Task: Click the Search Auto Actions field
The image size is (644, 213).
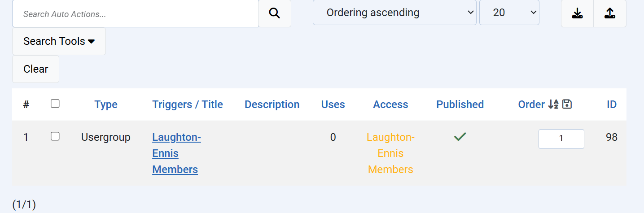Action: (x=135, y=14)
